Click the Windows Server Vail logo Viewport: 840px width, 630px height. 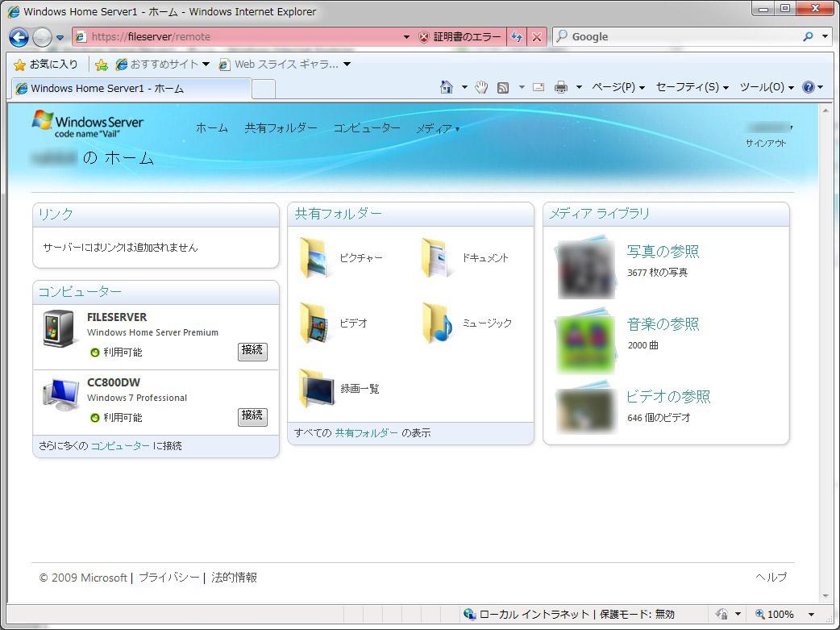pos(88,124)
